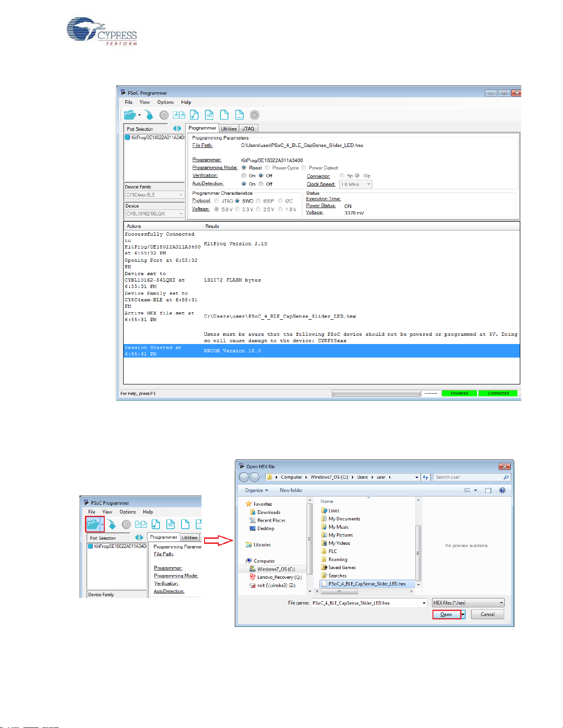563x728 pixels.
Task: Click File Path link in full PSoC Programmer window
Action: point(202,146)
